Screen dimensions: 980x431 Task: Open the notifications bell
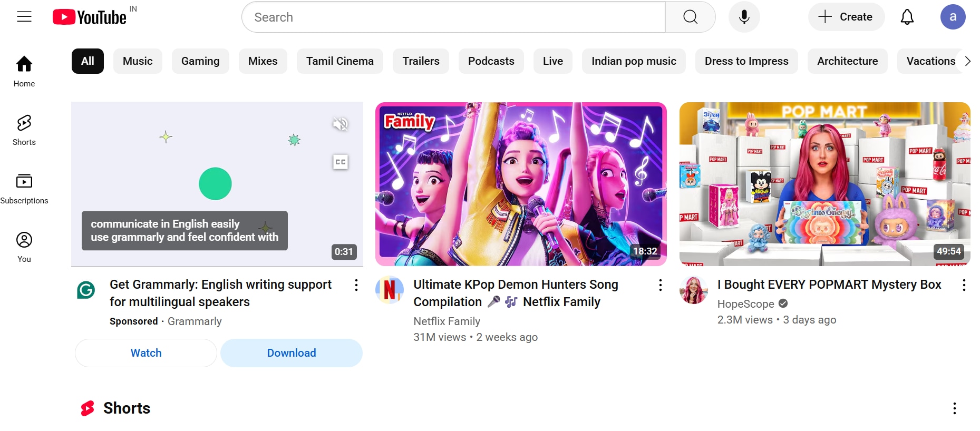coord(907,17)
